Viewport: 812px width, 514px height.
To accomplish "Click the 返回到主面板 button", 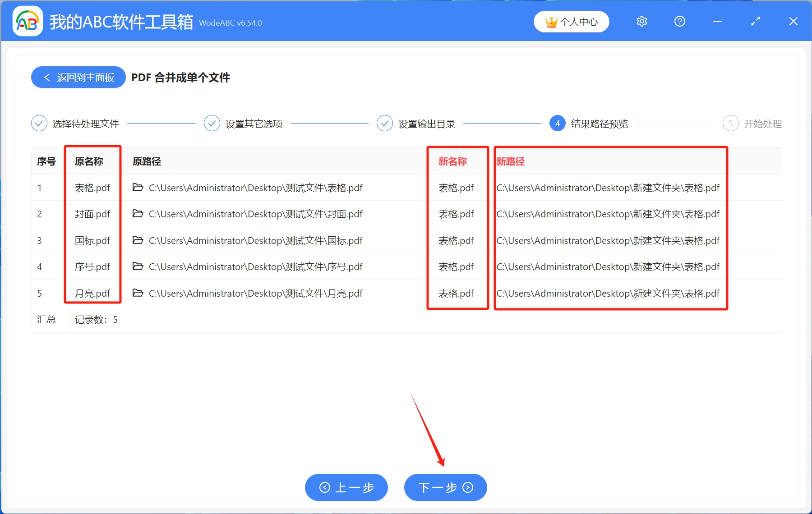I will point(78,77).
